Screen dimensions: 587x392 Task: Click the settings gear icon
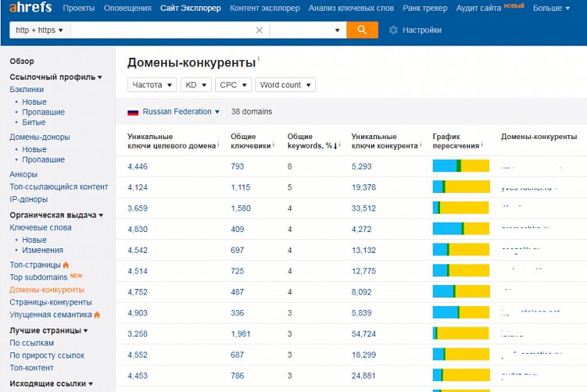pyautogui.click(x=393, y=30)
